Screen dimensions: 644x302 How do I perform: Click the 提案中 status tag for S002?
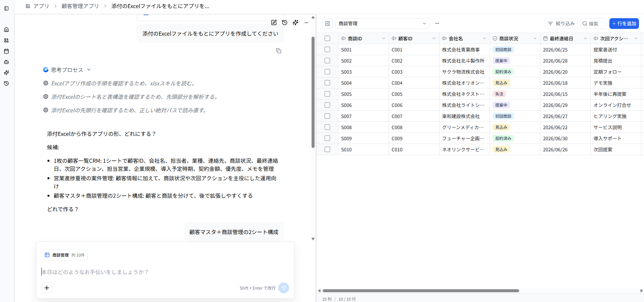tap(501, 61)
